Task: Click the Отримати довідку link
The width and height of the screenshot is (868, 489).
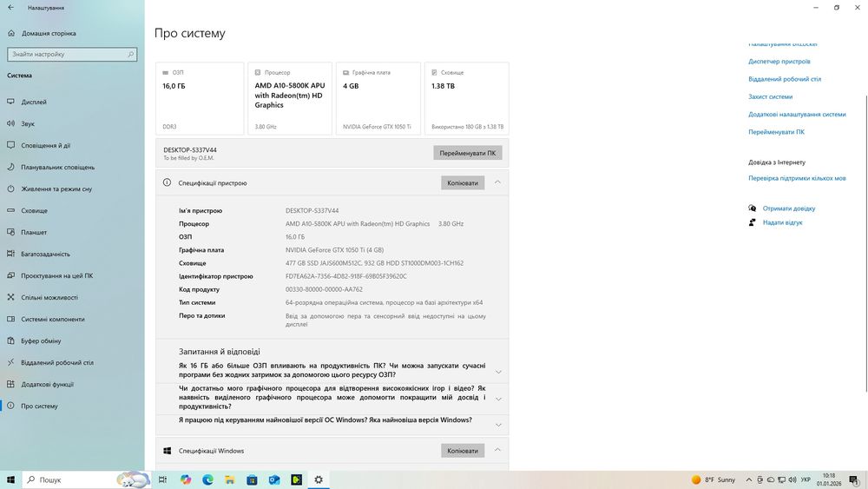Action: coord(789,208)
